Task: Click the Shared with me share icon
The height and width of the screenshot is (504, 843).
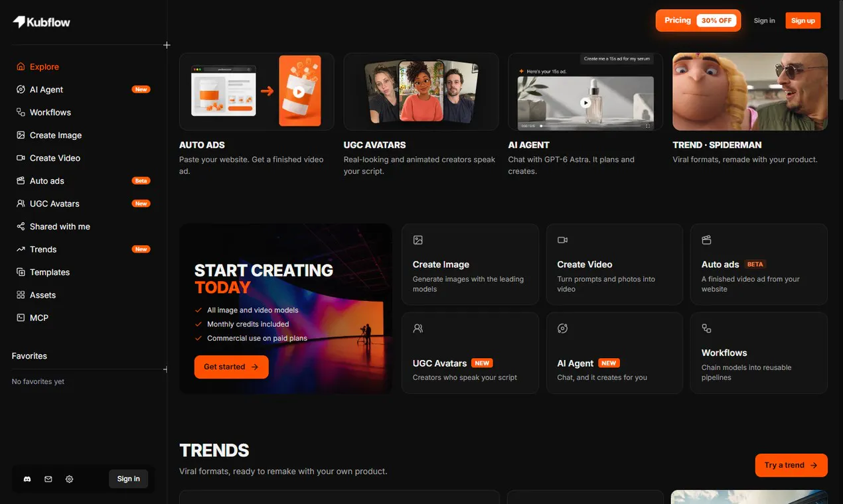Action: pos(21,227)
